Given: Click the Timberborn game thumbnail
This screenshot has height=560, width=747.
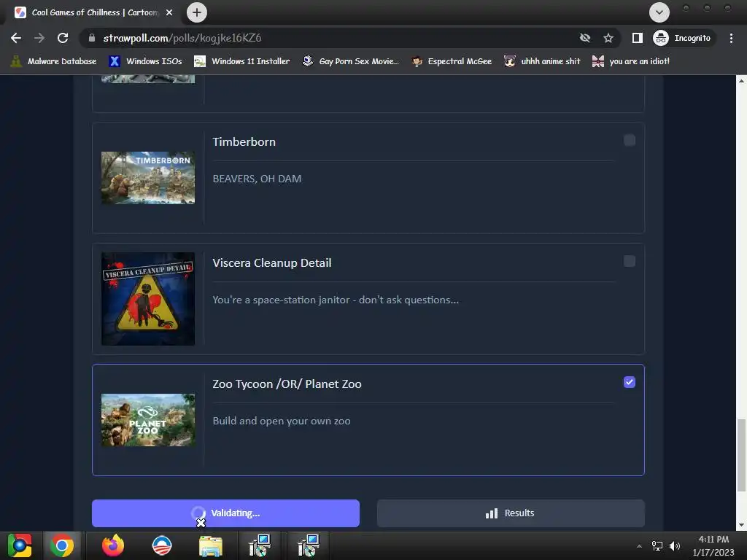Looking at the screenshot, I should (148, 178).
